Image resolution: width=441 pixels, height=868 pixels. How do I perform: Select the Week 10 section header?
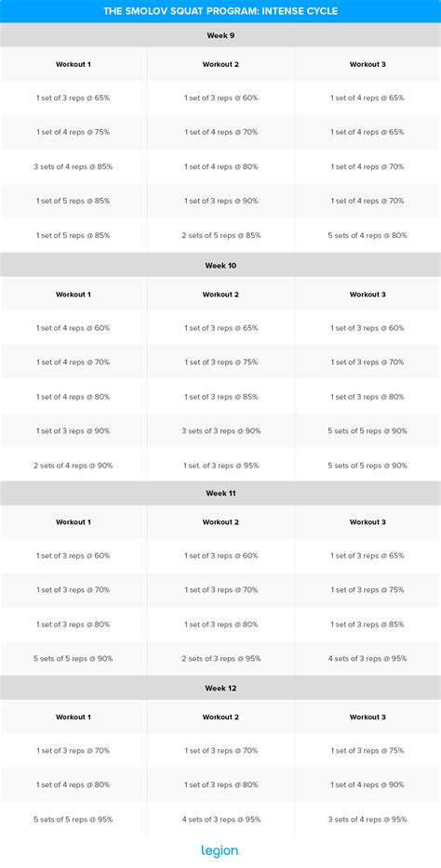click(220, 265)
